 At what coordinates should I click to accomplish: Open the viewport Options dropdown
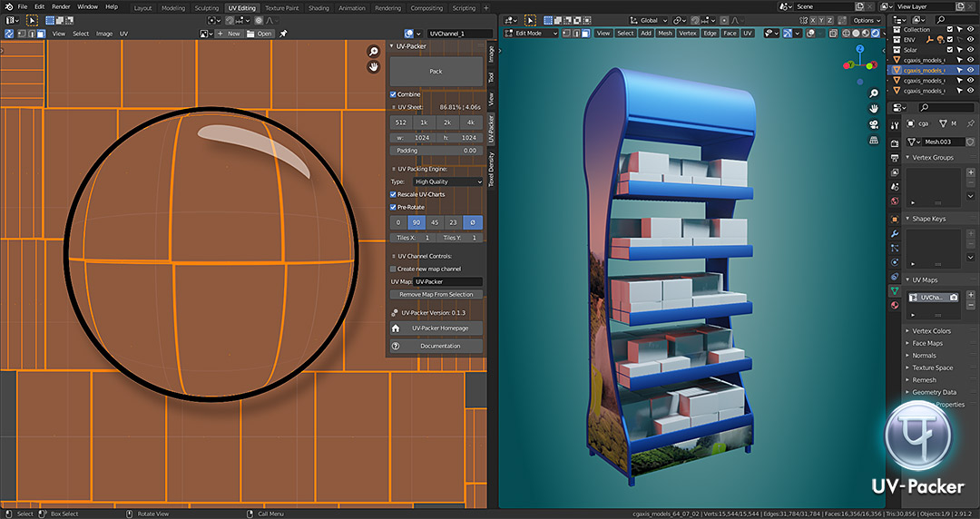tap(867, 21)
